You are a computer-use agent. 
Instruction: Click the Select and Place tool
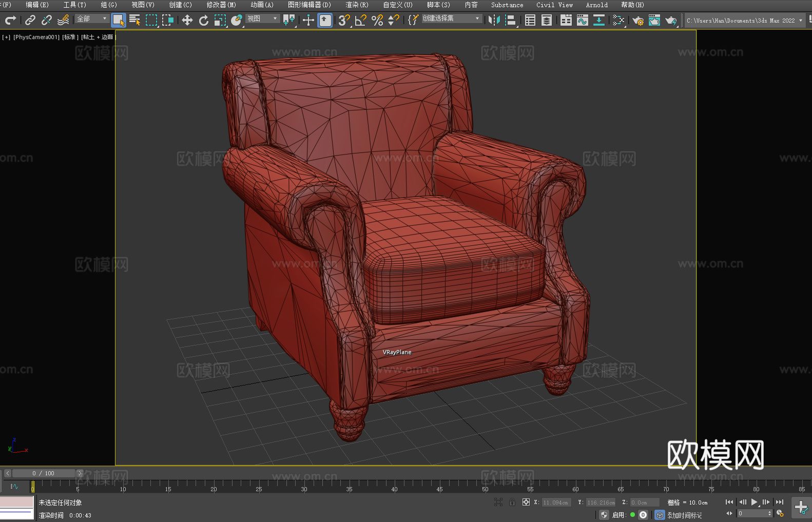237,20
